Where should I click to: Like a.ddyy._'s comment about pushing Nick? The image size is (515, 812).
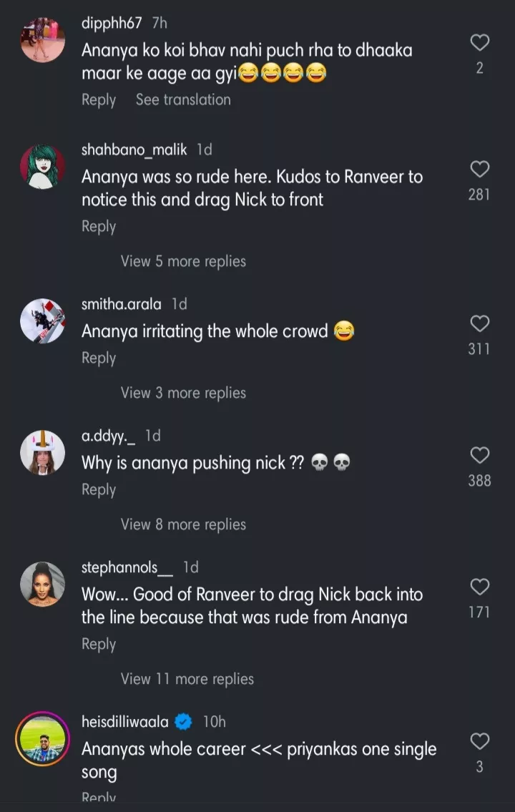tap(479, 456)
